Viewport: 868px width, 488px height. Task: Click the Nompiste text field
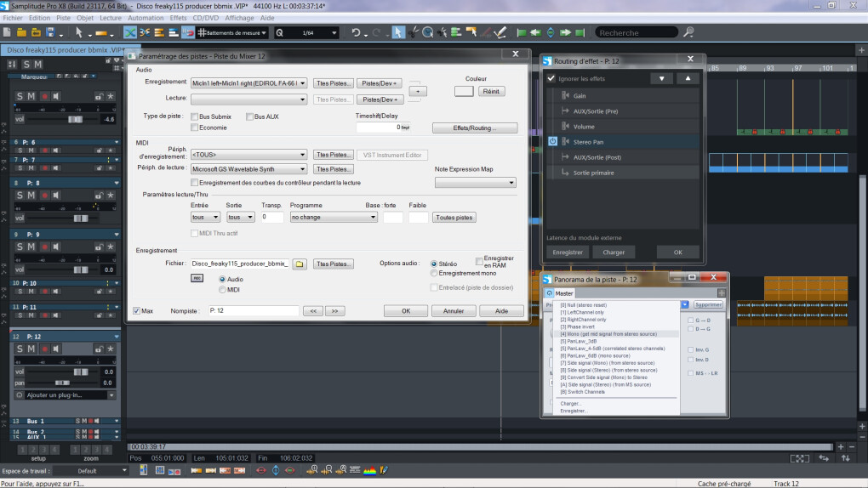point(252,311)
